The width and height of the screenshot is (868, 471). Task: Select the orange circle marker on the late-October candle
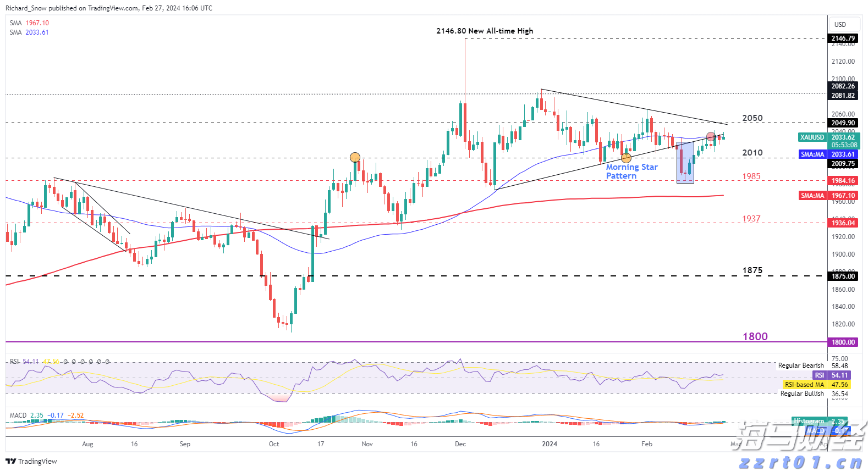(355, 157)
